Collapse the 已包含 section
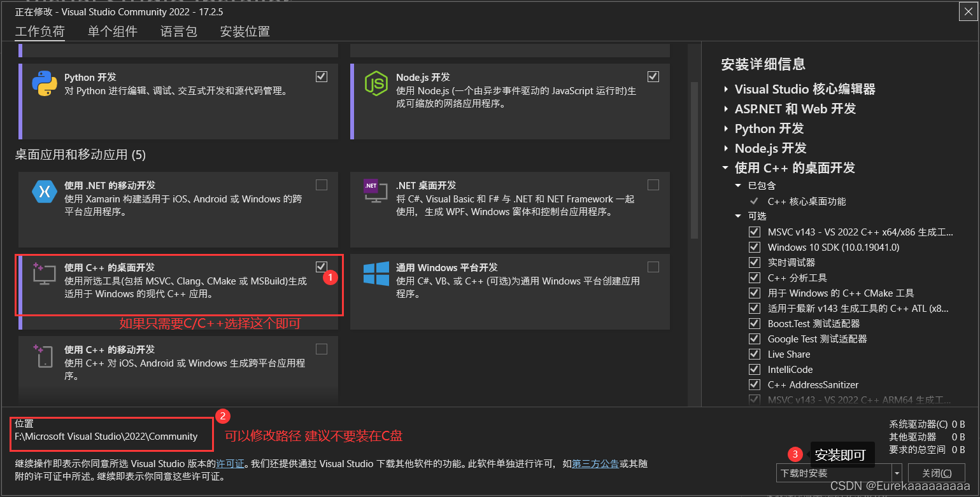980x497 pixels. point(738,186)
